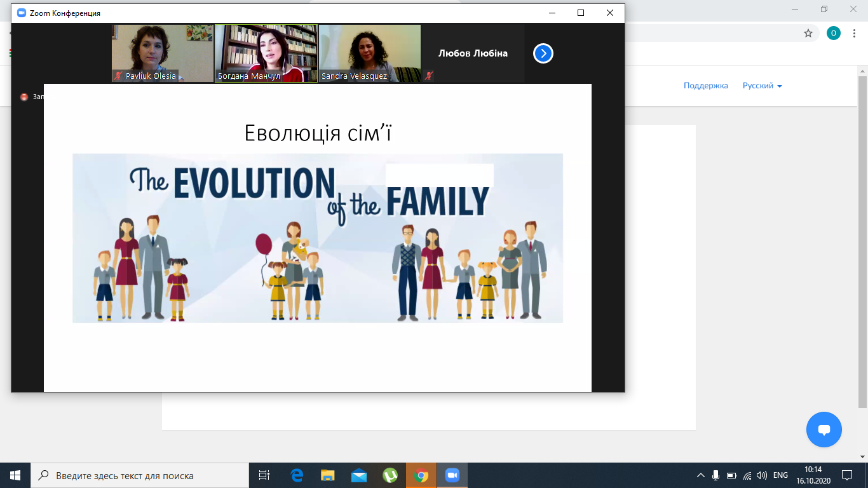This screenshot has height=488, width=868.
Task: Click the volume speaker tray icon
Action: point(762,475)
